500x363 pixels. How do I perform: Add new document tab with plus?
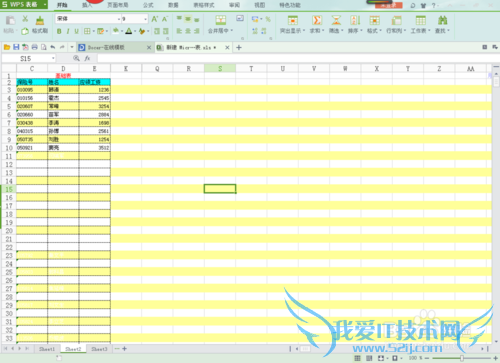tap(239, 48)
